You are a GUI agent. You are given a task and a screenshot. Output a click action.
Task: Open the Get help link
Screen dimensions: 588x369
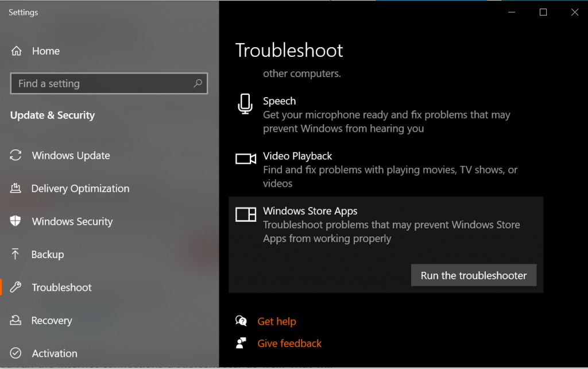tap(277, 321)
